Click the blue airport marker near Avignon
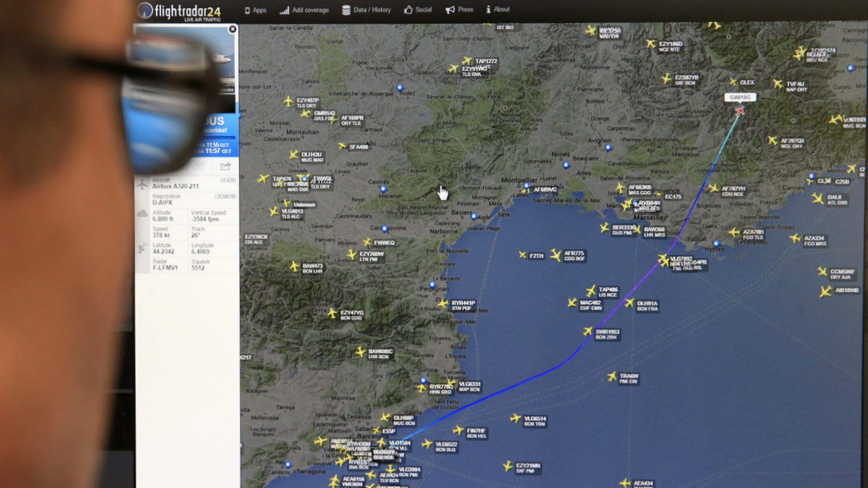 [608, 147]
